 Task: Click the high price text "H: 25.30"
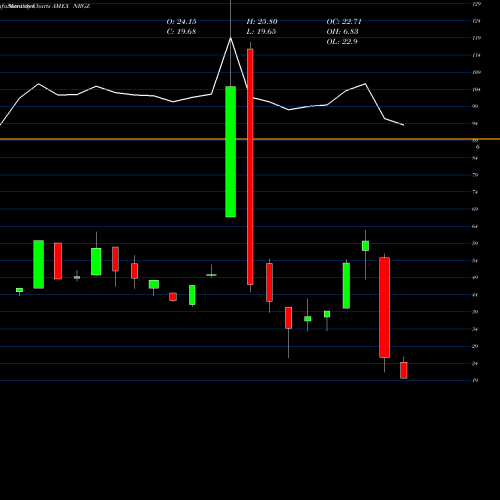pyautogui.click(x=262, y=22)
